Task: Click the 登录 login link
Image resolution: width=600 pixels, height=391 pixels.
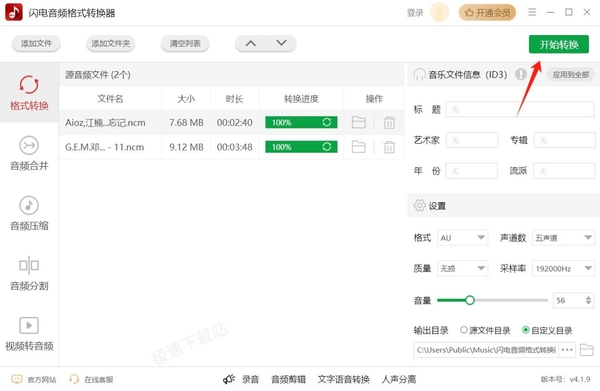Action: [x=415, y=13]
